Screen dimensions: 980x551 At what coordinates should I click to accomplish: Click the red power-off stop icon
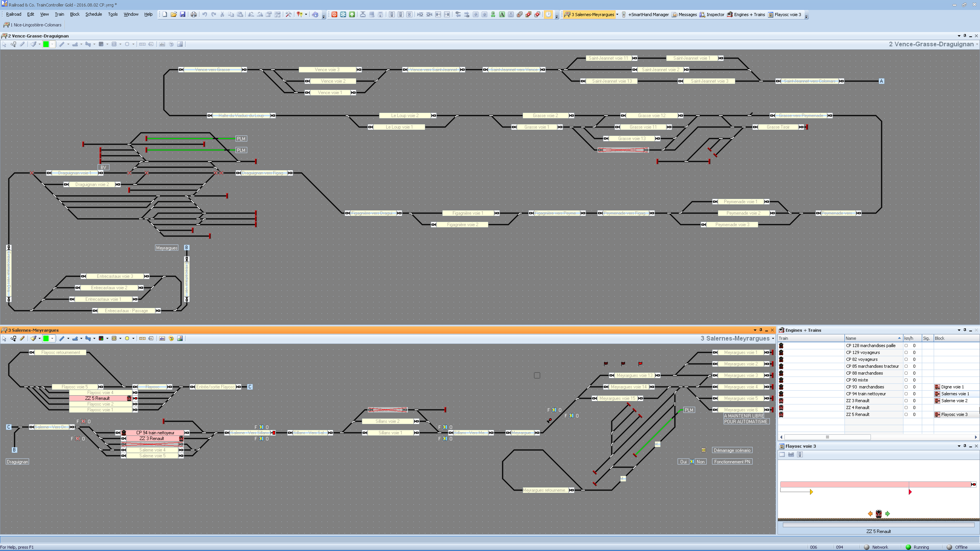[334, 15]
